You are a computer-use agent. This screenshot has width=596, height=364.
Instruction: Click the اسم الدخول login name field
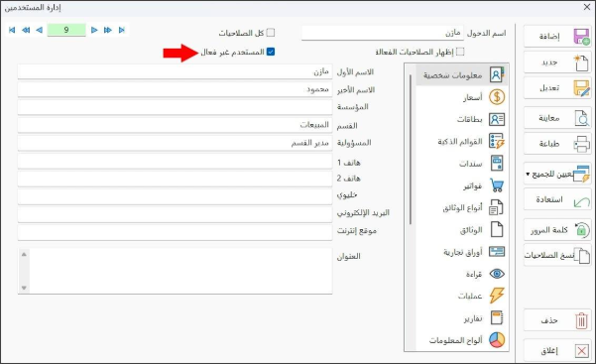(x=383, y=33)
